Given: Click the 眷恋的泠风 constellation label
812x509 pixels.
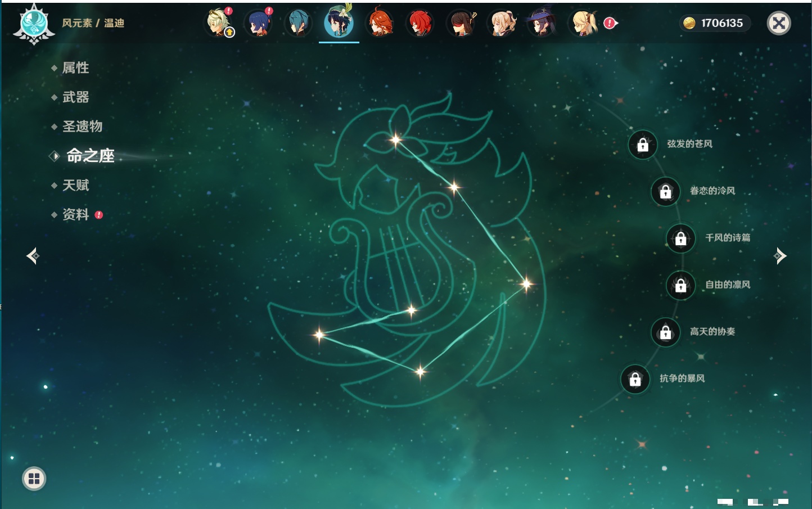Looking at the screenshot, I should (x=712, y=191).
